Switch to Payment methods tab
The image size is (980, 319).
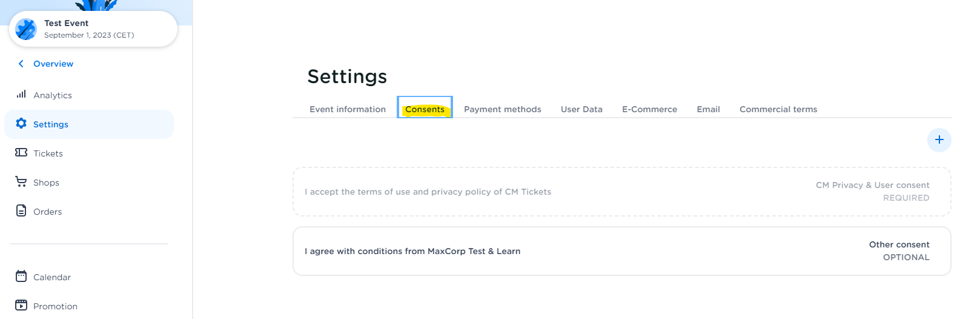click(x=502, y=109)
